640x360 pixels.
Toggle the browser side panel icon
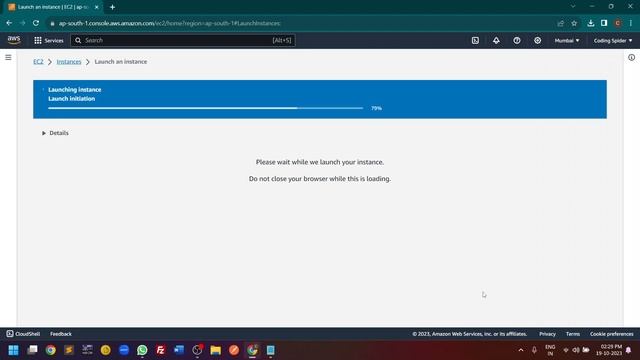[604, 23]
